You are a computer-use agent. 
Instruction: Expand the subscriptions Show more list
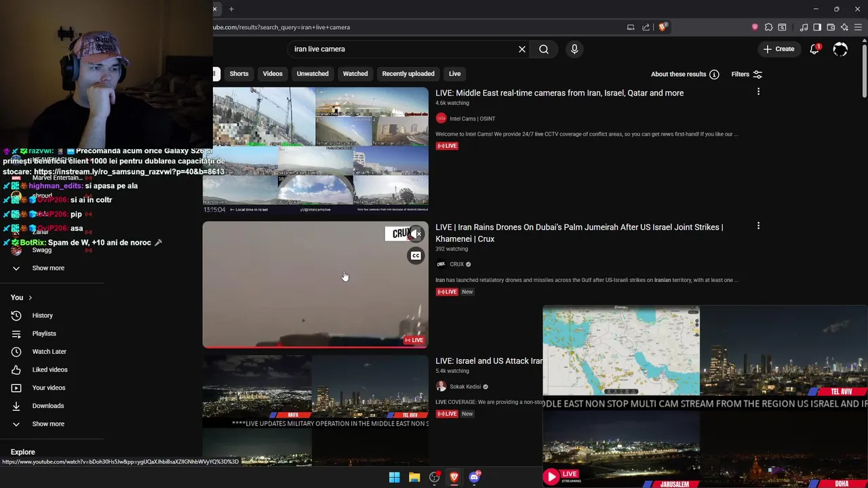click(x=48, y=268)
